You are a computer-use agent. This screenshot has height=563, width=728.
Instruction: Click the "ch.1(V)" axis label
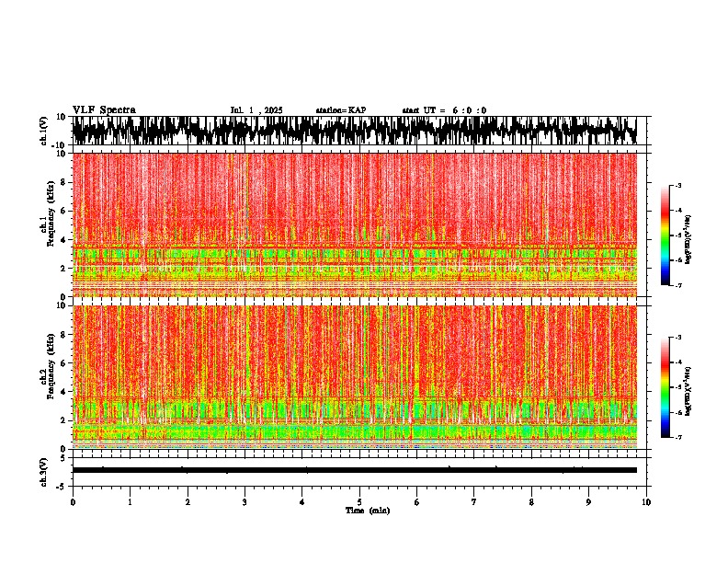44,132
